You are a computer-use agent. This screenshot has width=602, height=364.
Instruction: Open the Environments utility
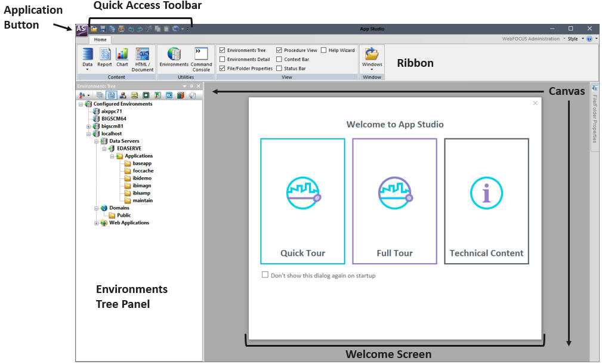174,57
